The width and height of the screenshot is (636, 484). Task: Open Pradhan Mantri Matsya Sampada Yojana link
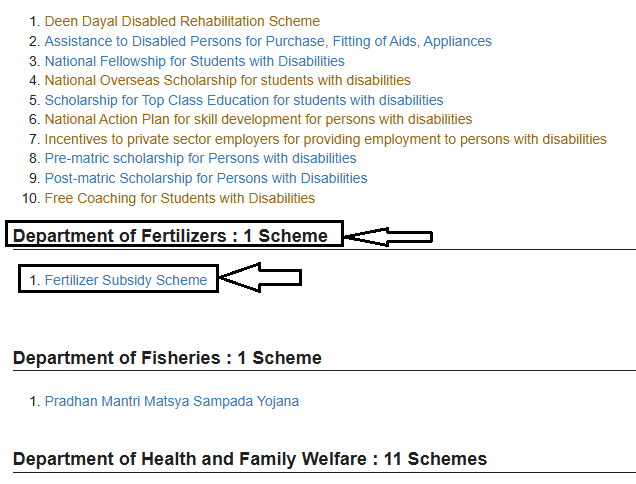click(172, 401)
